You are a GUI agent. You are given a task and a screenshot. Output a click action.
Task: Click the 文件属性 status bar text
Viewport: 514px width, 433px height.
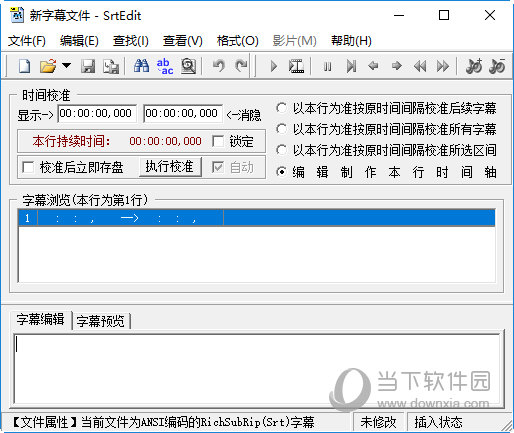point(163,422)
